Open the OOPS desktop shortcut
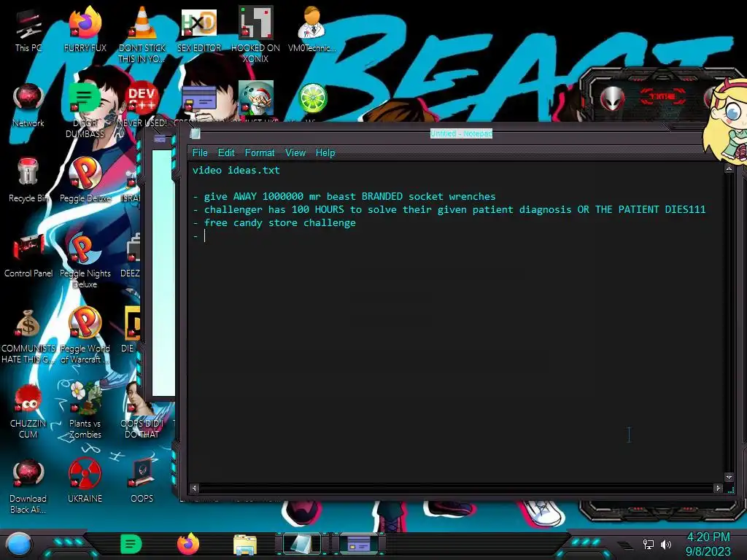The height and width of the screenshot is (560, 747). coord(142,481)
